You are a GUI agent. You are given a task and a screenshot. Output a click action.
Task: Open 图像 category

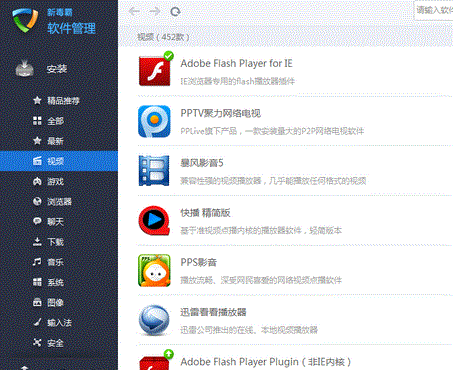coord(59,302)
